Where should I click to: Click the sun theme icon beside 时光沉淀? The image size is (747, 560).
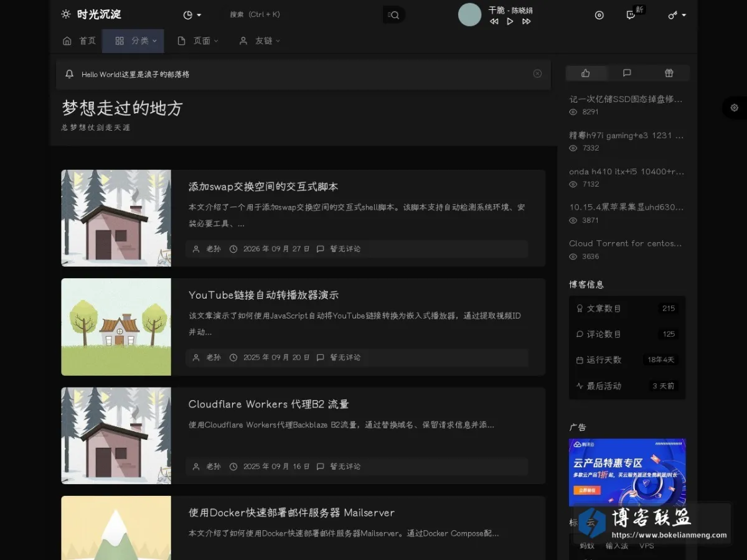(x=66, y=14)
